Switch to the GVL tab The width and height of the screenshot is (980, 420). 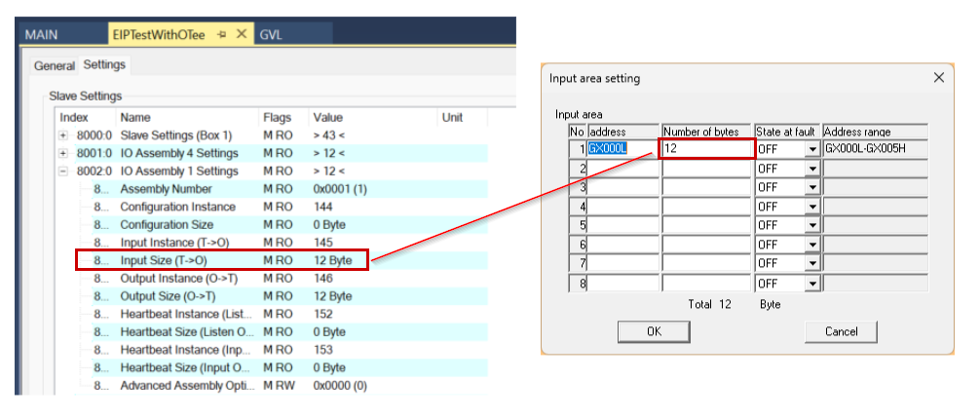pyautogui.click(x=270, y=34)
